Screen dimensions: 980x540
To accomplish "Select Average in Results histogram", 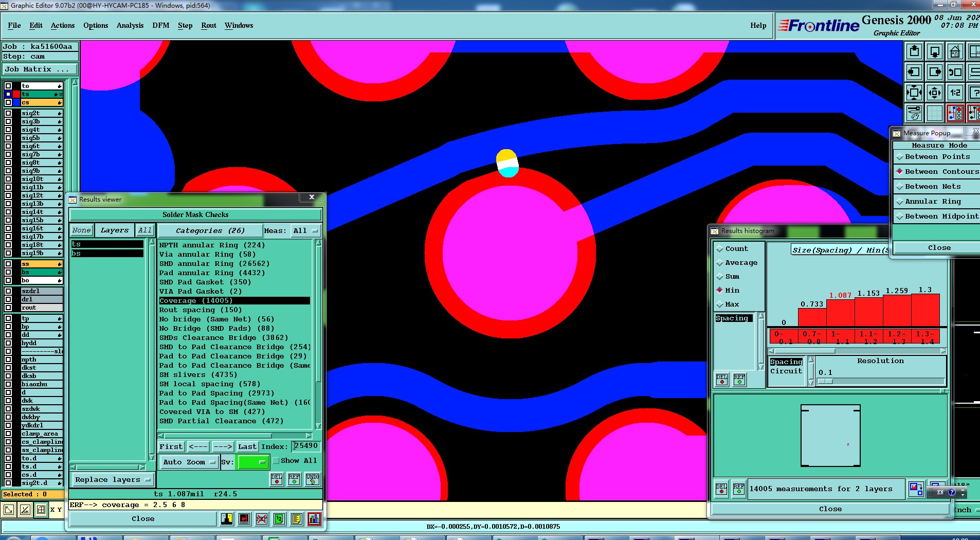I will (x=737, y=263).
